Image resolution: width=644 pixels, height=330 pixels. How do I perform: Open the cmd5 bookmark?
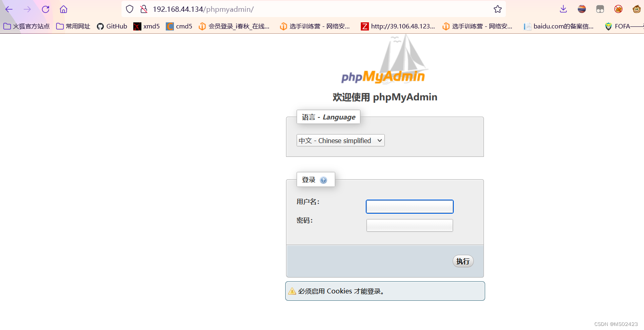179,26
